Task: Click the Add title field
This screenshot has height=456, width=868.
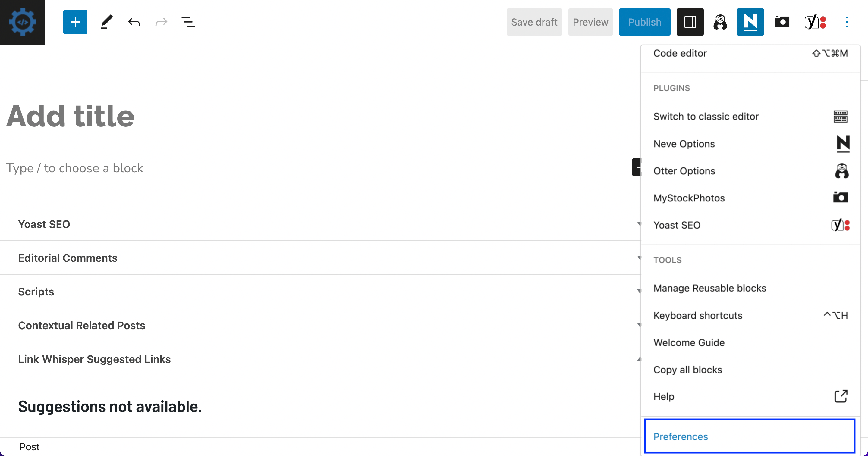Action: coord(70,116)
